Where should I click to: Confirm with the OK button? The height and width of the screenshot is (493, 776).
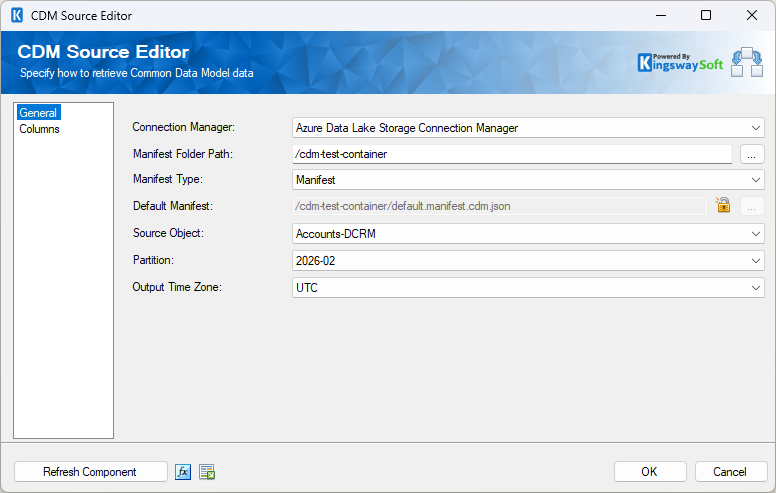click(x=650, y=472)
